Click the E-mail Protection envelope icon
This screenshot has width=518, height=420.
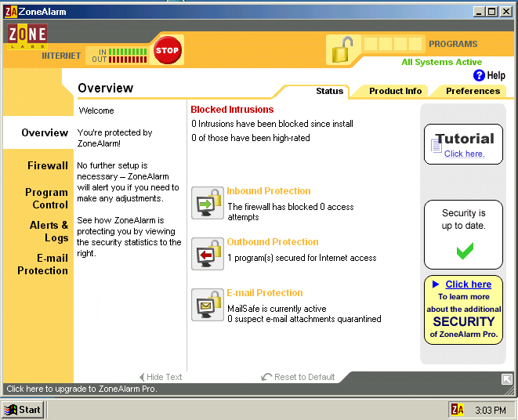[208, 305]
